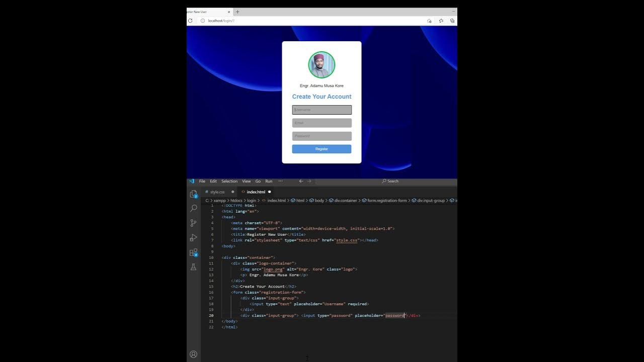This screenshot has height=362, width=644.
Task: Click the browser address bar URL
Action: click(x=221, y=21)
